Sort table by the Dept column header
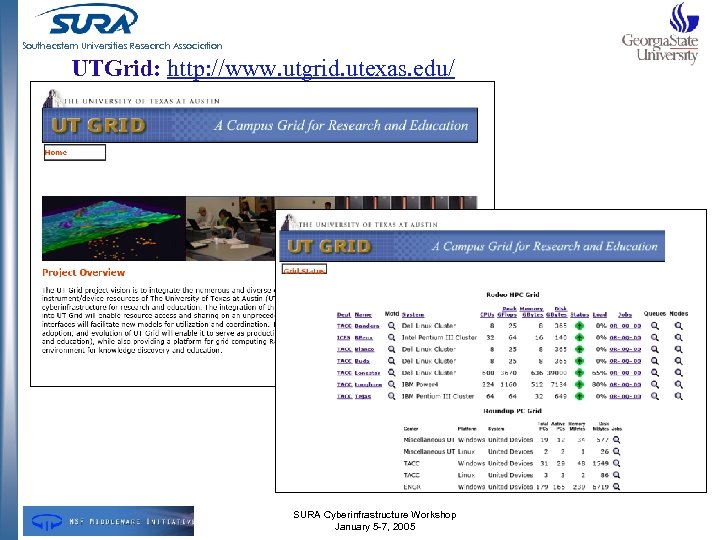 [343, 315]
